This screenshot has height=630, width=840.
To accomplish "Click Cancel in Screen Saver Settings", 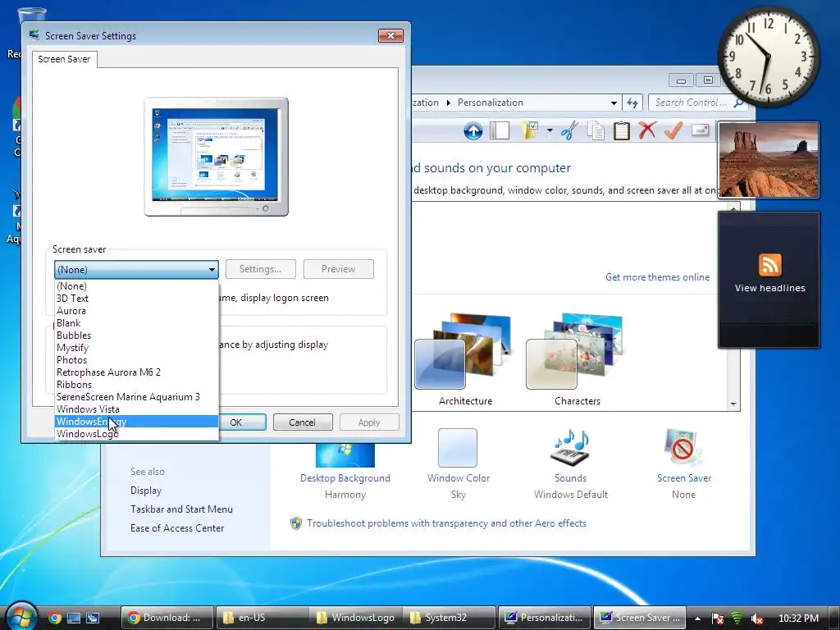I will (x=303, y=422).
